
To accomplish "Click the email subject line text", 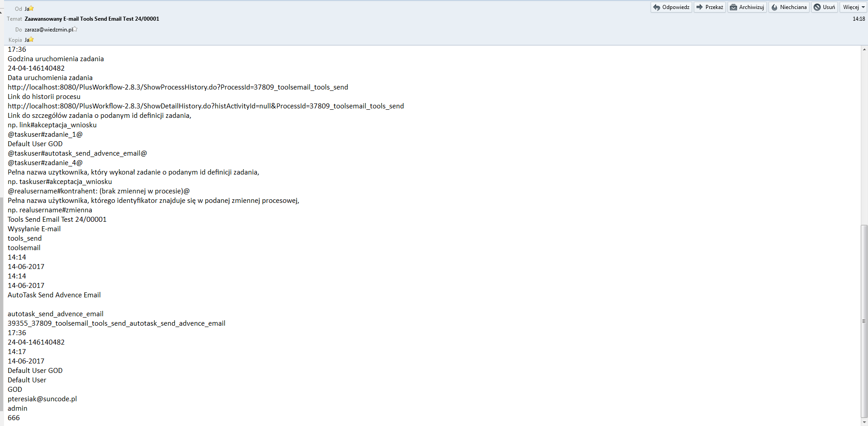I will click(92, 19).
